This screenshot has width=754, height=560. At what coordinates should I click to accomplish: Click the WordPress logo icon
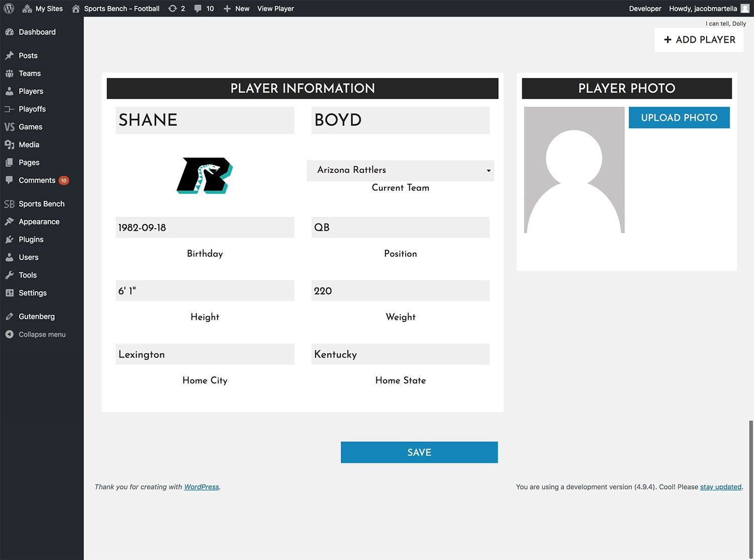pyautogui.click(x=9, y=9)
